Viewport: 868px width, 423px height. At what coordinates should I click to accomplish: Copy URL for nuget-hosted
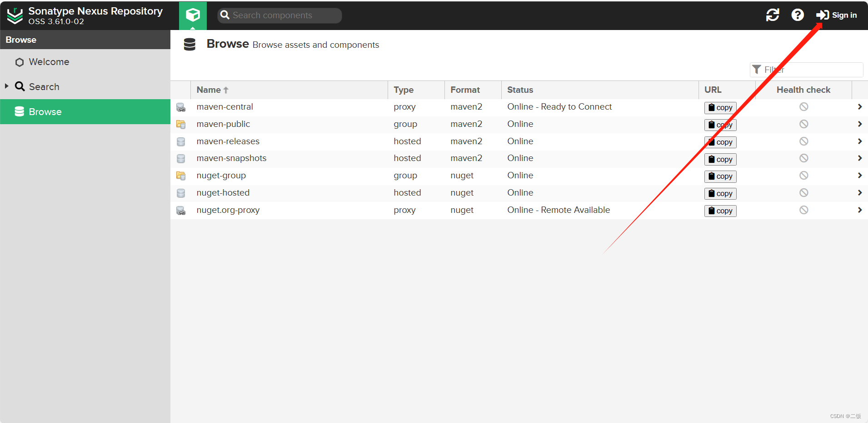click(720, 193)
